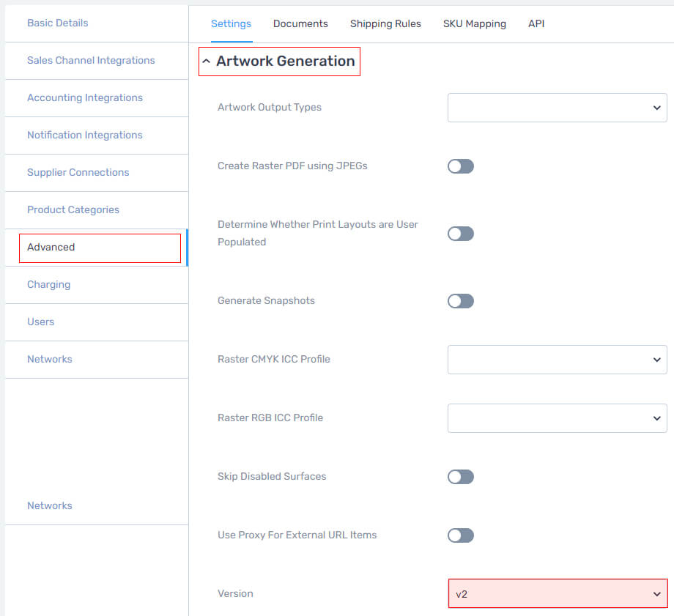Viewport: 674px width, 616px height.
Task: Toggle Create Raster PDF using JPEGs
Action: click(460, 166)
